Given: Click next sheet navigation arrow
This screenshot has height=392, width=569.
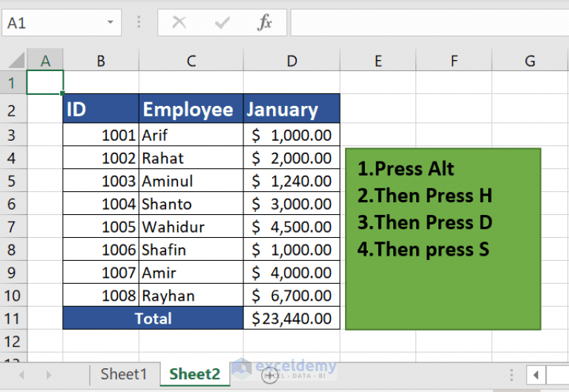Looking at the screenshot, I should [49, 375].
